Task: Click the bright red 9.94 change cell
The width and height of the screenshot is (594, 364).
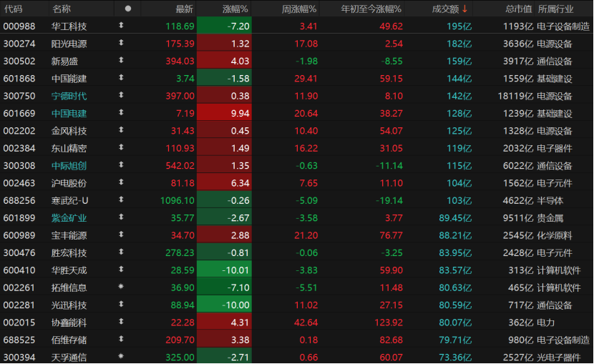Action: click(223, 114)
